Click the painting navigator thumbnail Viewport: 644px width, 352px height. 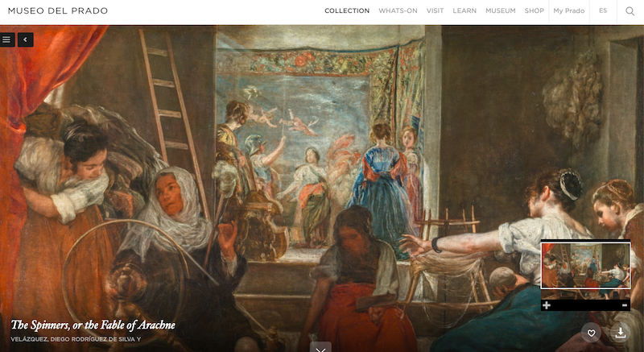click(x=586, y=265)
